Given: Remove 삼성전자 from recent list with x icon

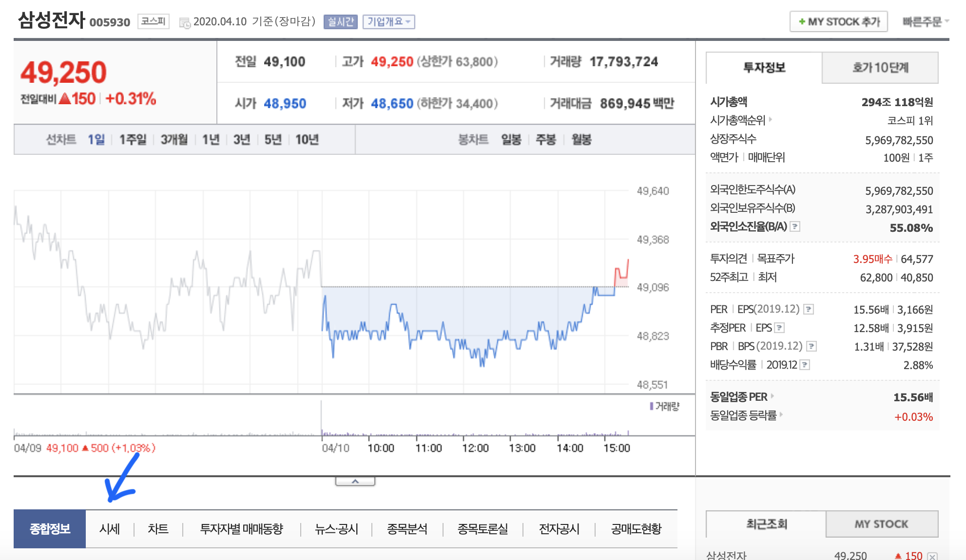Looking at the screenshot, I should click(932, 556).
